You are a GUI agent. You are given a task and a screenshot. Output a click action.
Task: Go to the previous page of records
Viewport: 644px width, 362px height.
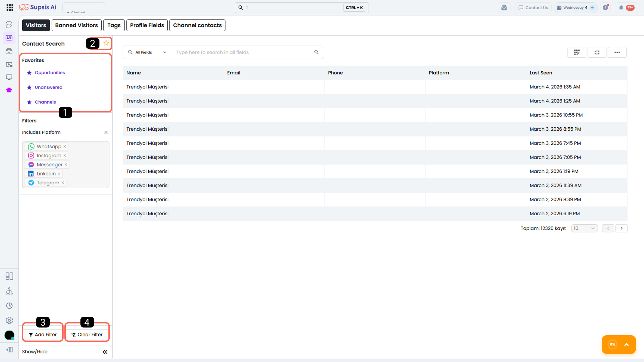coord(608,228)
